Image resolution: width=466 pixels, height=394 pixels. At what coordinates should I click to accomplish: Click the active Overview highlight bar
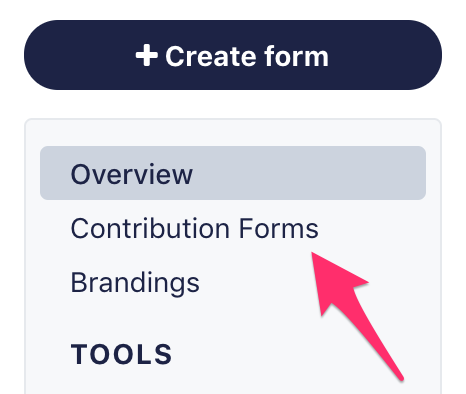point(233,173)
